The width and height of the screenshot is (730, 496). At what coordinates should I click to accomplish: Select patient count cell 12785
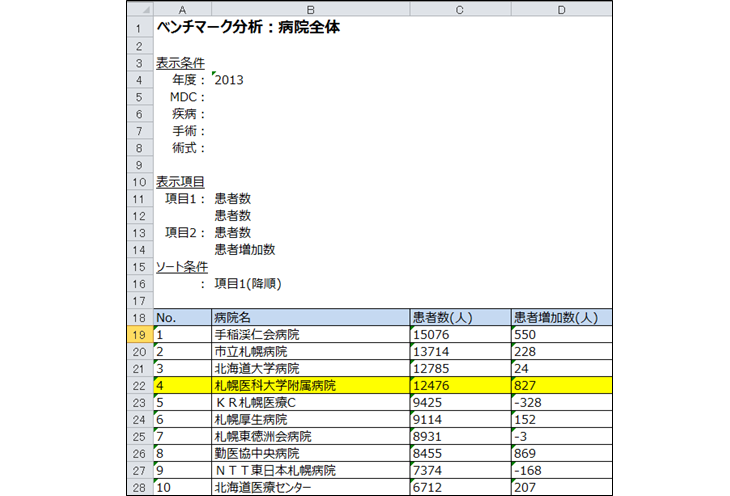click(x=460, y=369)
